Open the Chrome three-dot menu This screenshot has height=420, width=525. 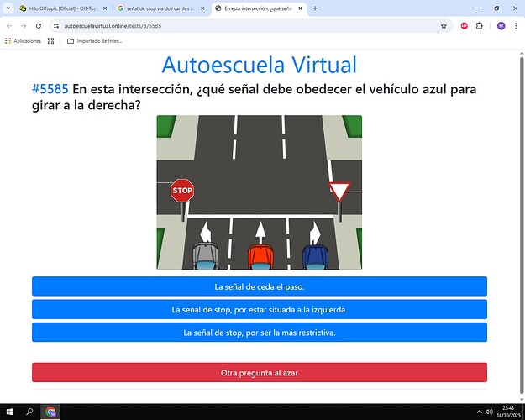[x=516, y=26]
